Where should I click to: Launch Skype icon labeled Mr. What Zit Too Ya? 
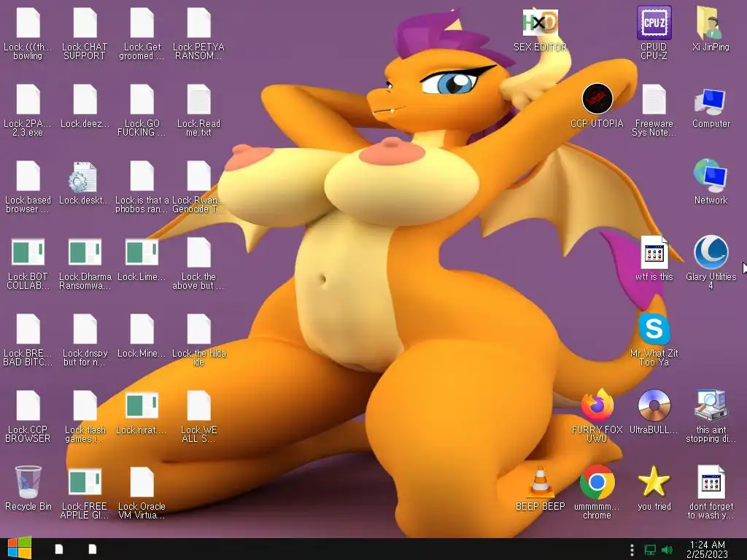[x=654, y=329]
